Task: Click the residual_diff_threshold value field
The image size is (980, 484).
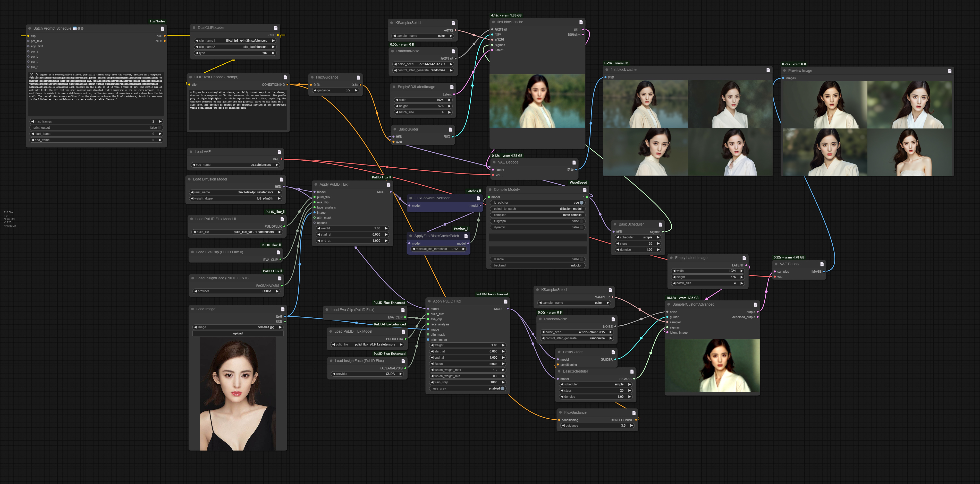Action: coord(439,249)
